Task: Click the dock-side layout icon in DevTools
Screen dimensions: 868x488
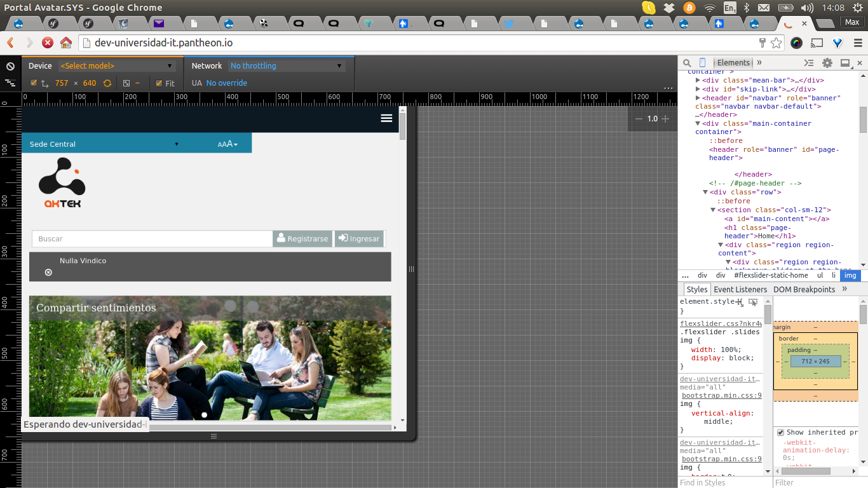Action: pyautogui.click(x=844, y=63)
